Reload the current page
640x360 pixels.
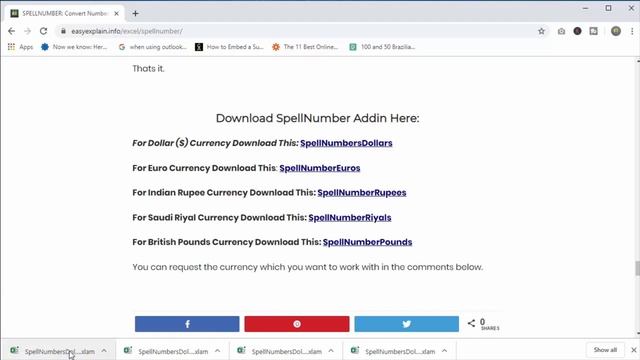coord(43,31)
